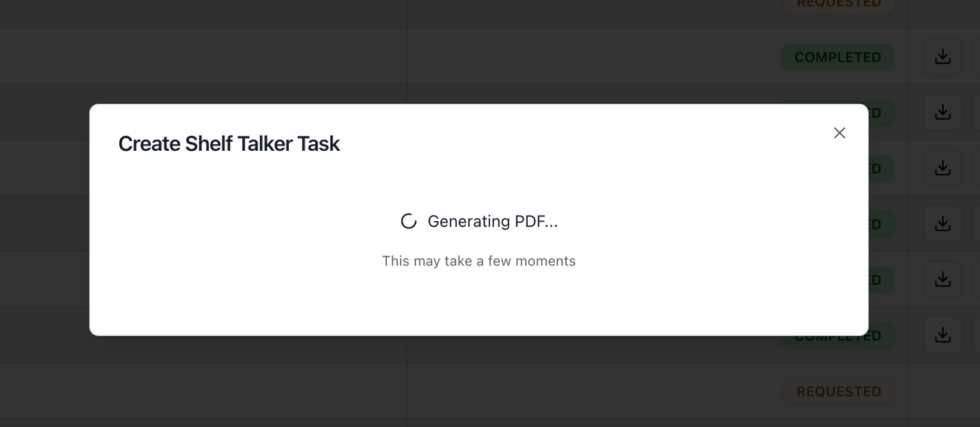Click the cut-off REQUESTED badge at the top edge

tap(838, 5)
